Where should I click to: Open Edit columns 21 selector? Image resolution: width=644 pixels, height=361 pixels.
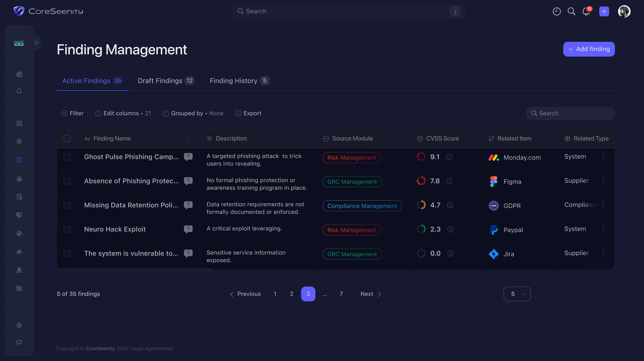pos(123,113)
